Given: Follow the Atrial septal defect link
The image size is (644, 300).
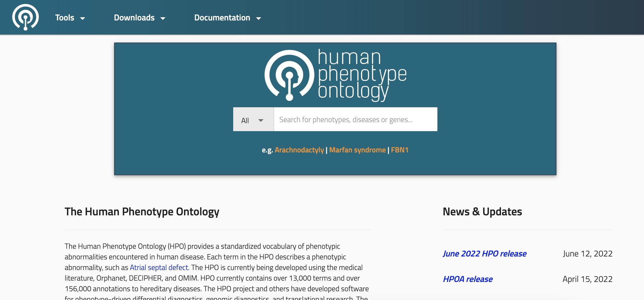Looking at the screenshot, I should click(x=159, y=267).
